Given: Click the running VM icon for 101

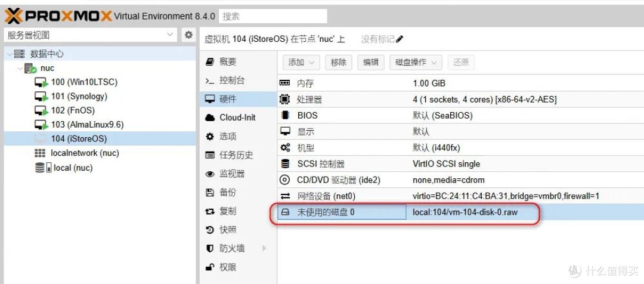Looking at the screenshot, I should (x=42, y=97).
